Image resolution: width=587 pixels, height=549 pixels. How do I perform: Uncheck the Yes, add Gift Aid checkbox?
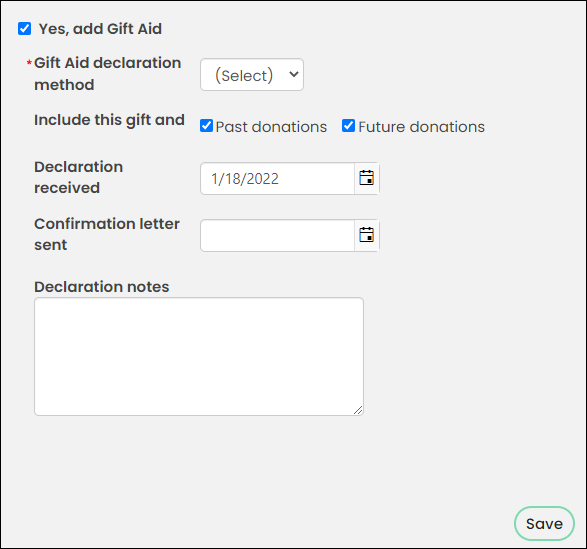pos(24,28)
